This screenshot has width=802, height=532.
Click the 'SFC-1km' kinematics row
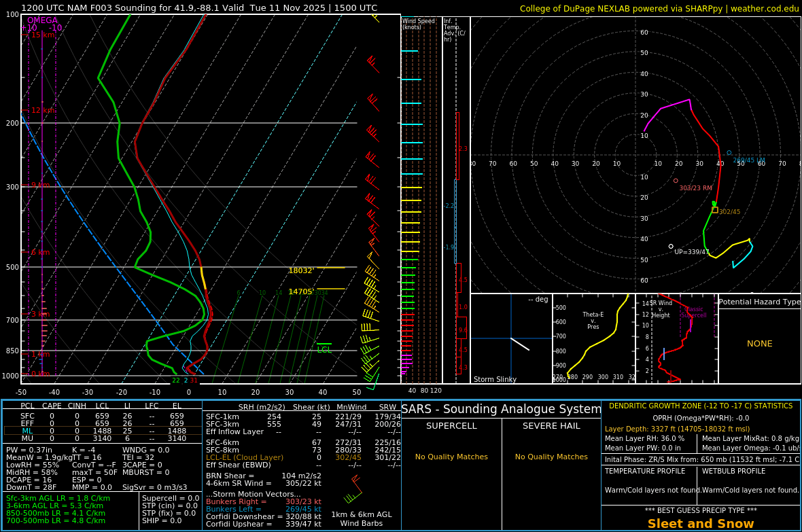coord(303,416)
